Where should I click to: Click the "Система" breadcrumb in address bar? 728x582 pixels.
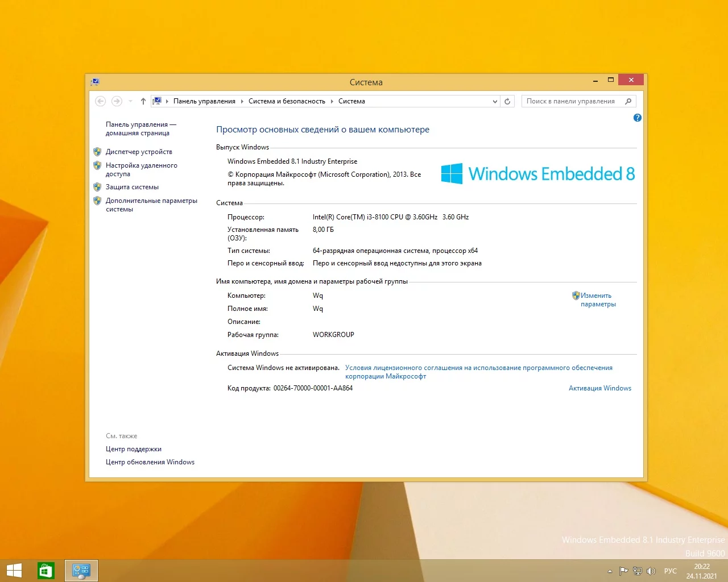pyautogui.click(x=351, y=101)
